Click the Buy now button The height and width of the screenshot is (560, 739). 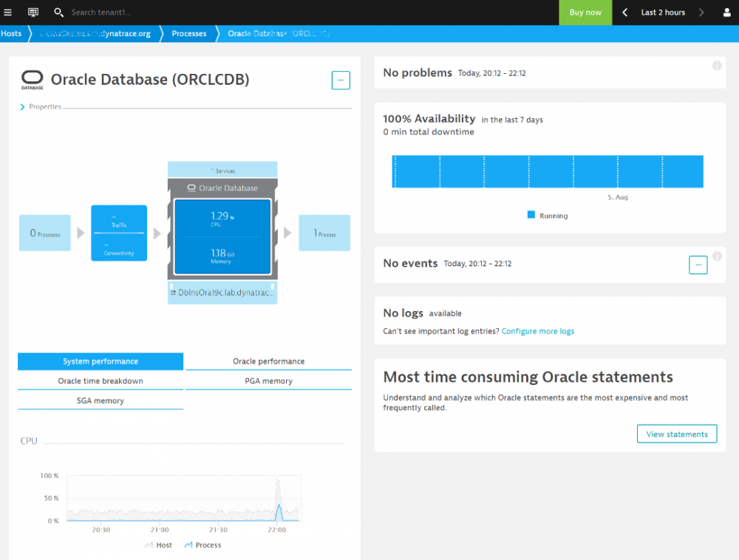coord(585,13)
